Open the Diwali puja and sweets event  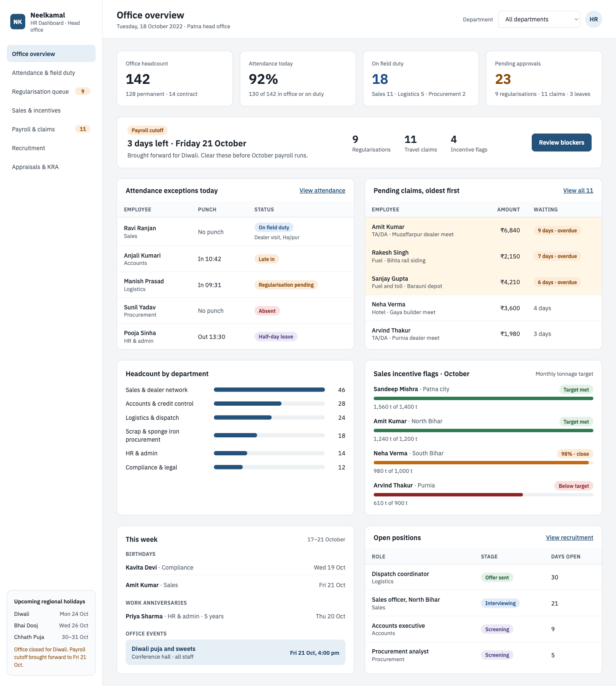pyautogui.click(x=235, y=652)
